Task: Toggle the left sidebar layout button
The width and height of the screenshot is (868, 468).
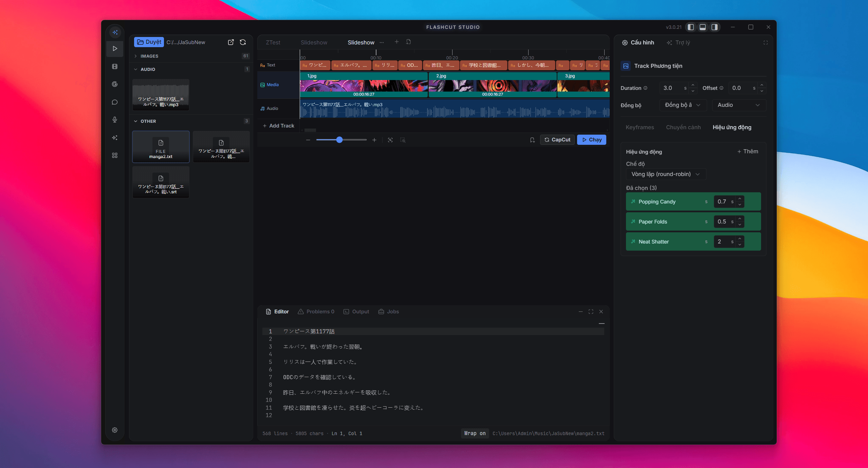Action: pyautogui.click(x=691, y=27)
